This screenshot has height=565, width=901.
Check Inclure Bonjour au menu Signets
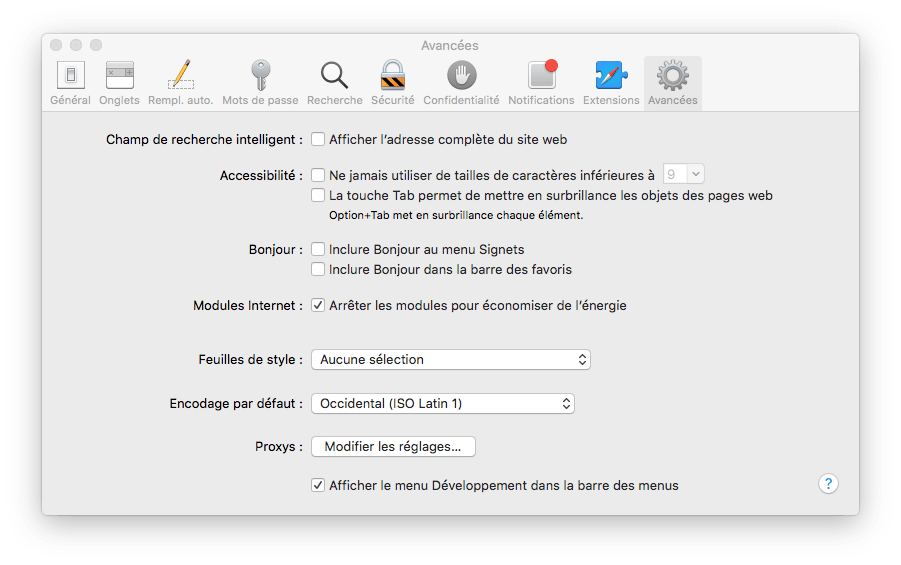point(318,249)
